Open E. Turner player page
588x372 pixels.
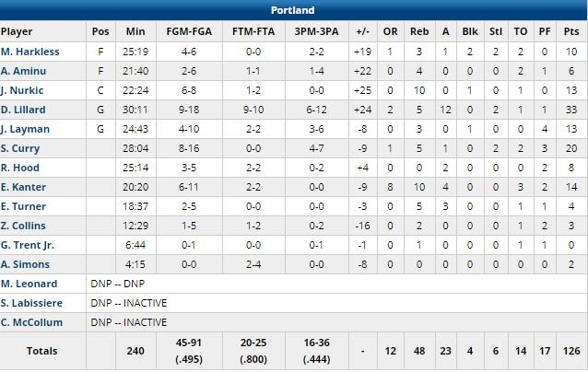pyautogui.click(x=23, y=206)
